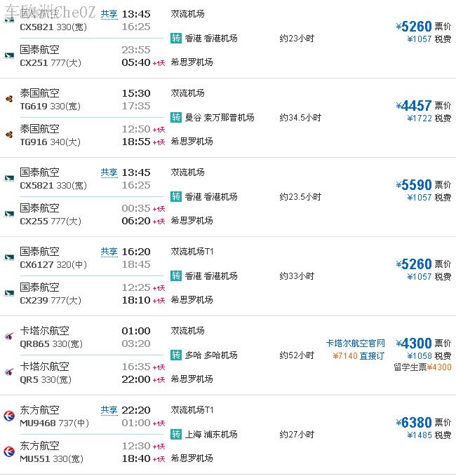Select the 留学生票 ¥4300 student fare
This screenshot has height=476, width=456.
pos(422,367)
